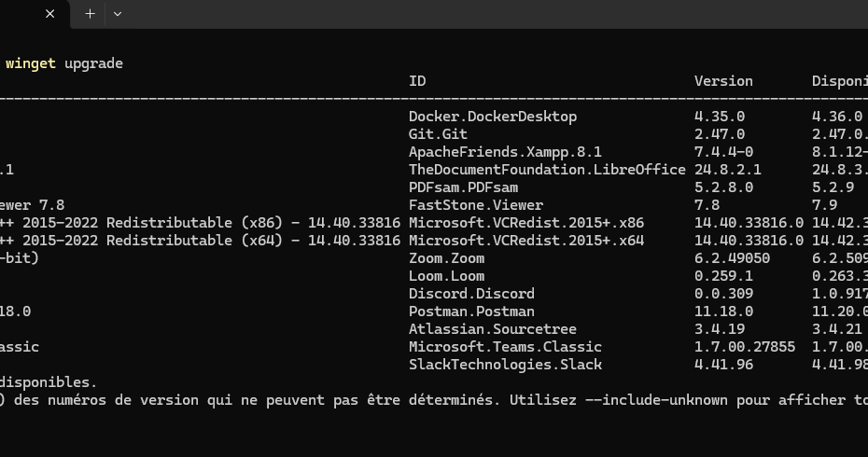Click the 'Version' column header

pyautogui.click(x=723, y=81)
